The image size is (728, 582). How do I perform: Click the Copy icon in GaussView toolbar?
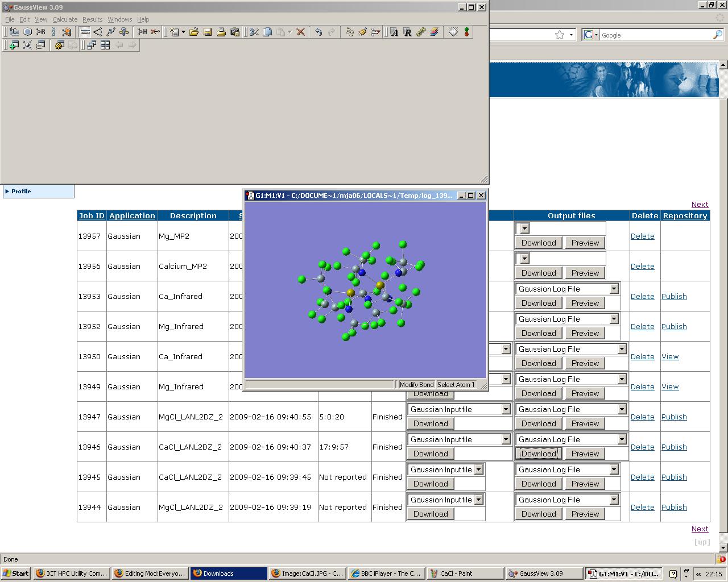267,32
